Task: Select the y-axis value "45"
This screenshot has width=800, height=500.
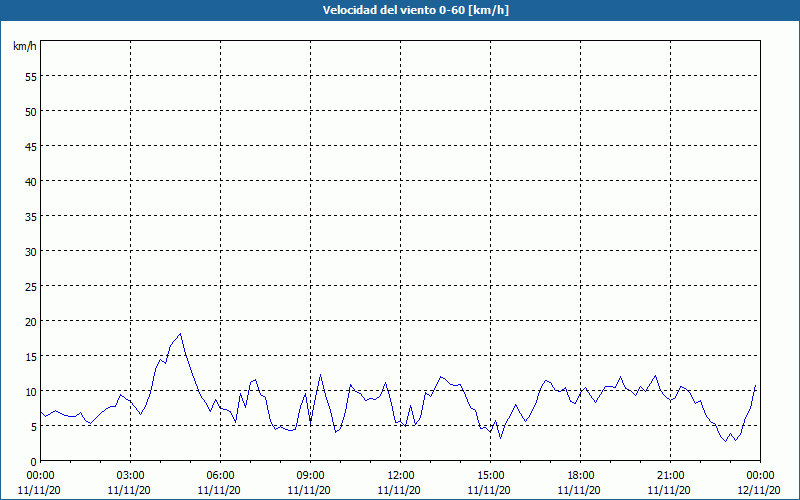Action: [31, 146]
